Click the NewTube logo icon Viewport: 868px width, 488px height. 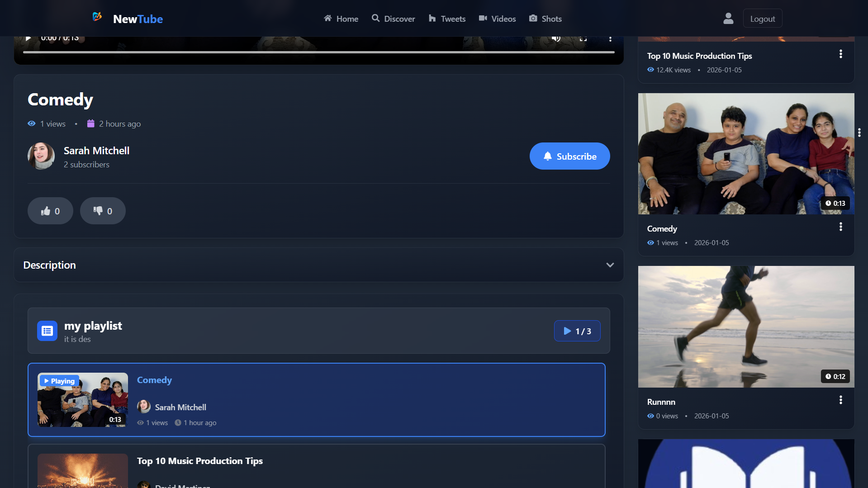click(97, 17)
